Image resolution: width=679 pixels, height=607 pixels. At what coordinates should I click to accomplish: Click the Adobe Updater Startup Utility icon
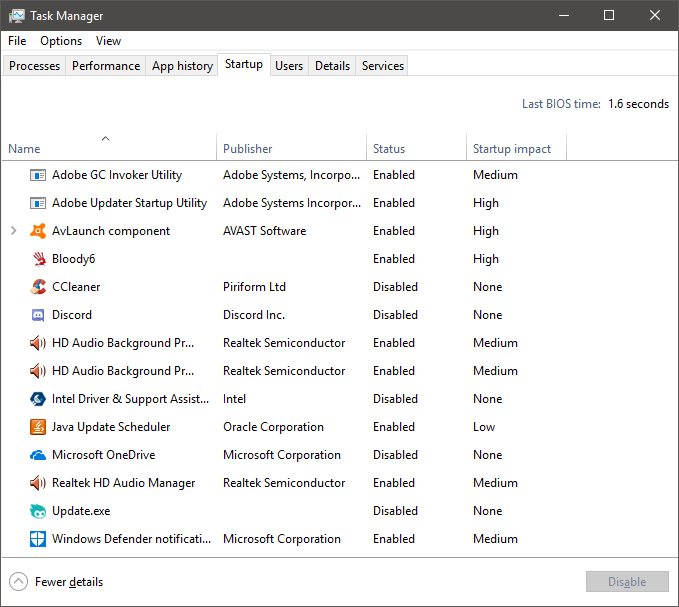[38, 203]
